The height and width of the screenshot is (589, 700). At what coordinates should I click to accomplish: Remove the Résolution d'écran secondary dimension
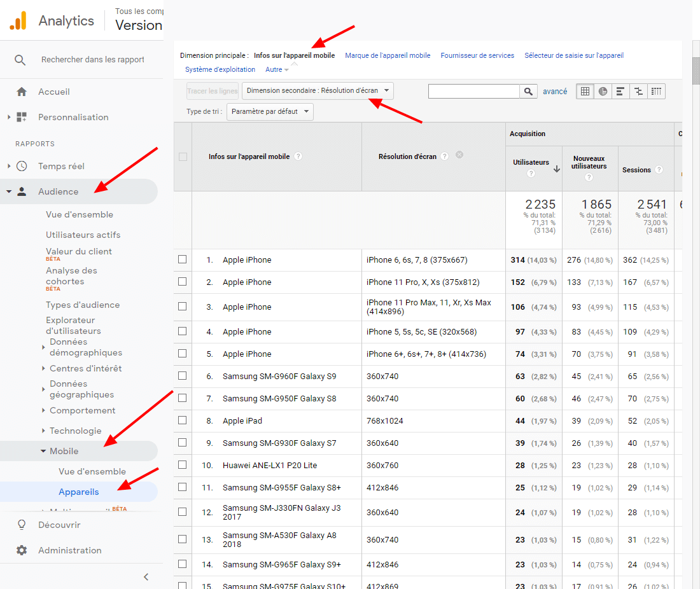coord(459,155)
